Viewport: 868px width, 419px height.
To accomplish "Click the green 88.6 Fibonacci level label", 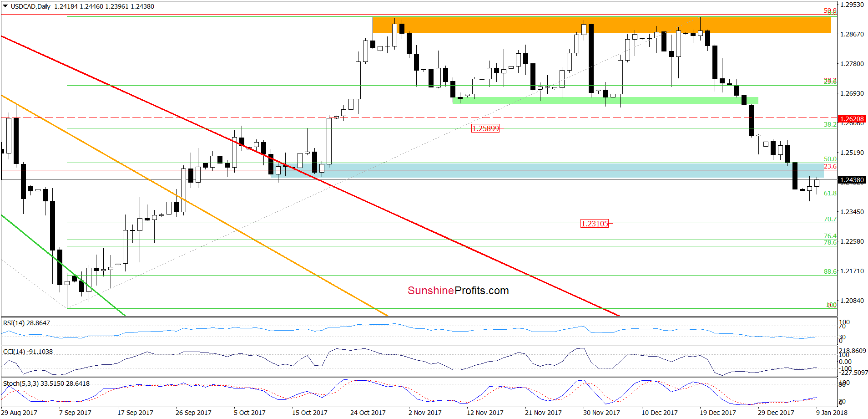I will pyautogui.click(x=830, y=271).
